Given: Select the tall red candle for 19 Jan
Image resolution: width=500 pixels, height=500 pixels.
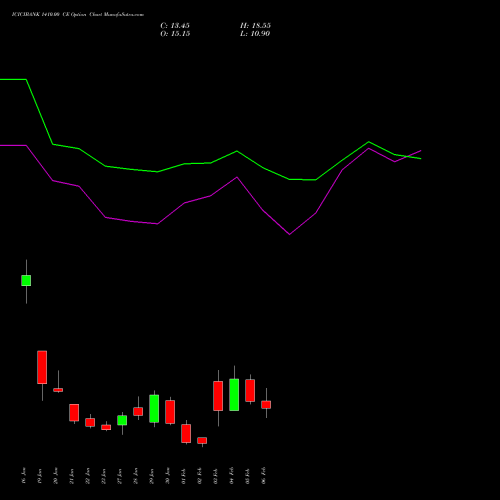Looking at the screenshot, I should 42,367.
